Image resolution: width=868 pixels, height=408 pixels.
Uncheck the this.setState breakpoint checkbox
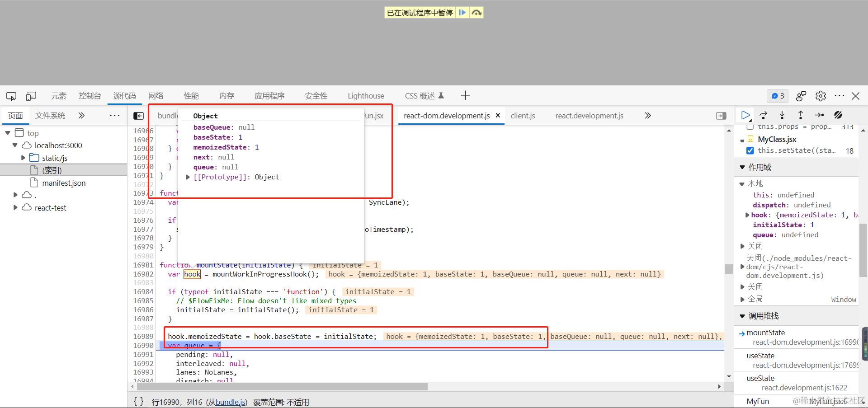coord(750,150)
